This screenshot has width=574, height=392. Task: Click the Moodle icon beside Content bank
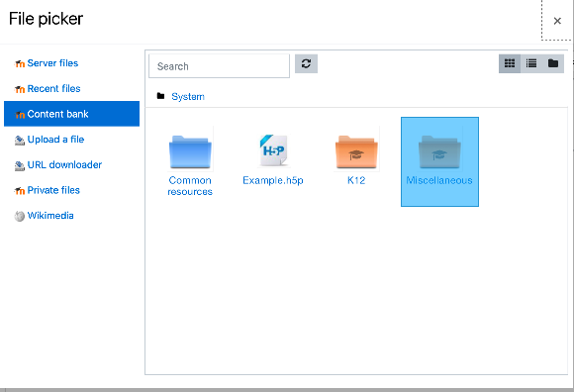click(20, 115)
